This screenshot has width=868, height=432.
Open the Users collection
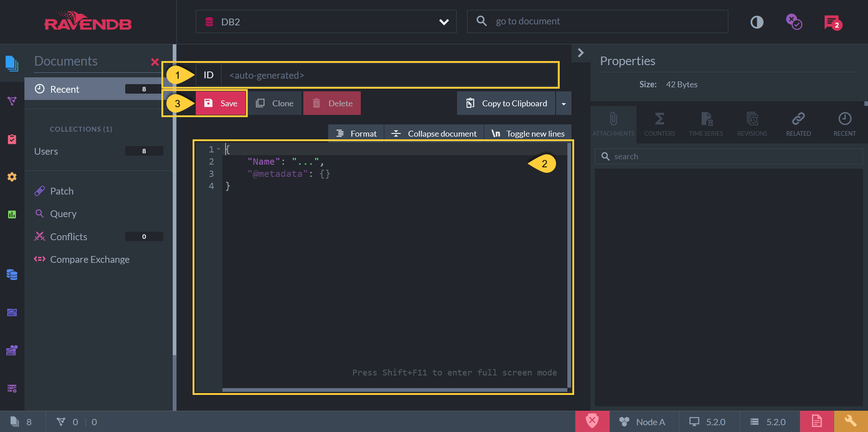98,151
